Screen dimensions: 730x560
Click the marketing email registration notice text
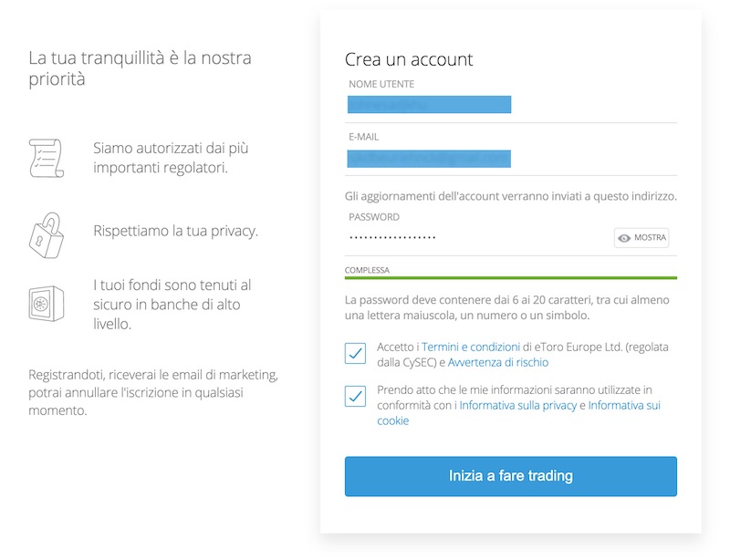[x=153, y=392]
